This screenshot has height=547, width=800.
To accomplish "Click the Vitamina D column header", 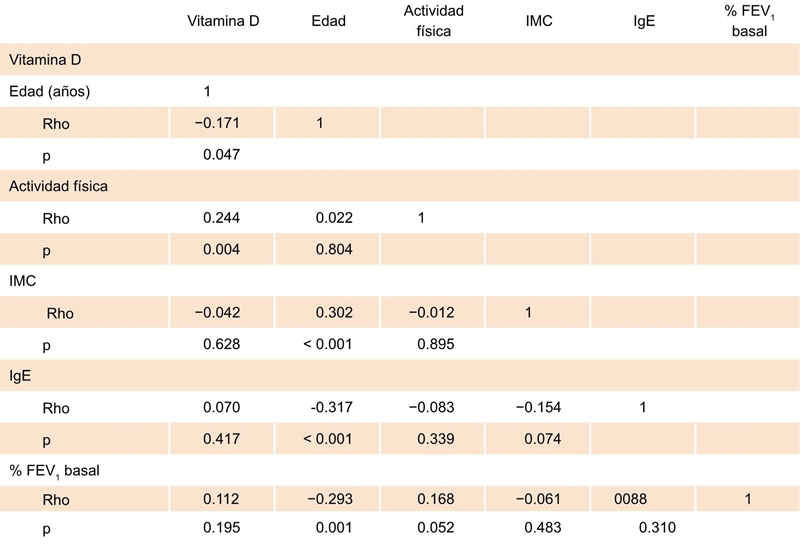I will [223, 21].
